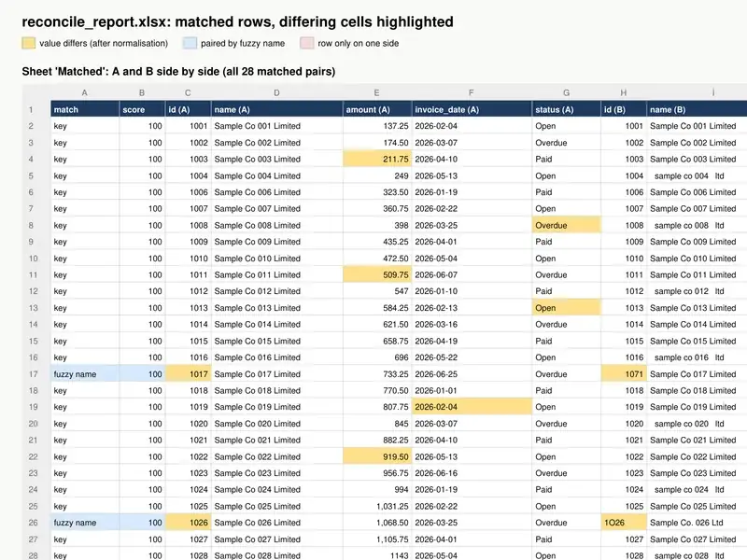747x560 pixels.
Task: Click name (B) cell 'Sample Co 023 Limited'
Action: [697, 473]
